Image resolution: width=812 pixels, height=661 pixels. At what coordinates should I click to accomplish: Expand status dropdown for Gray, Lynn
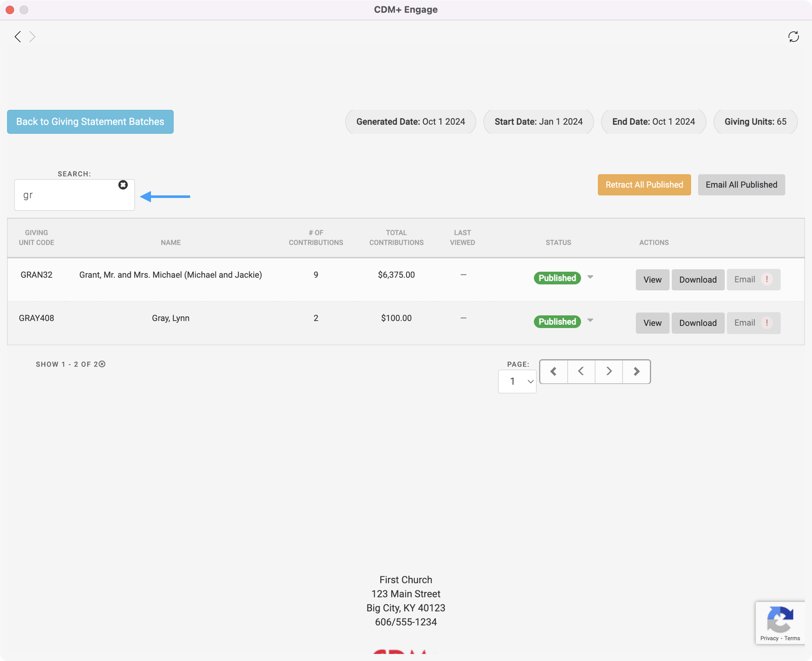[590, 321]
